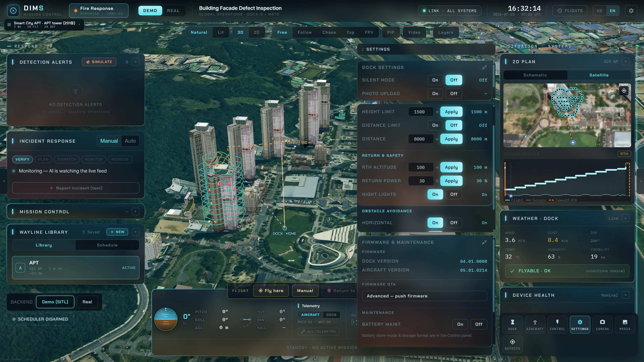644x362 pixels.
Task: Select the FPV camera view
Action: click(369, 33)
